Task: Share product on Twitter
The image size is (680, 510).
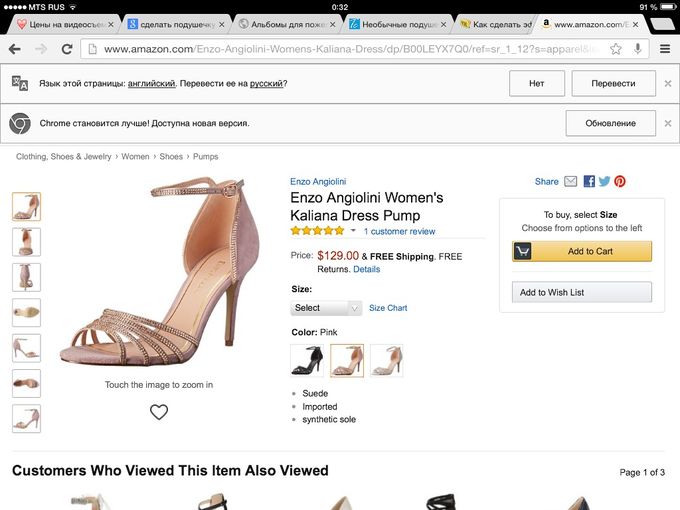Action: pos(604,181)
